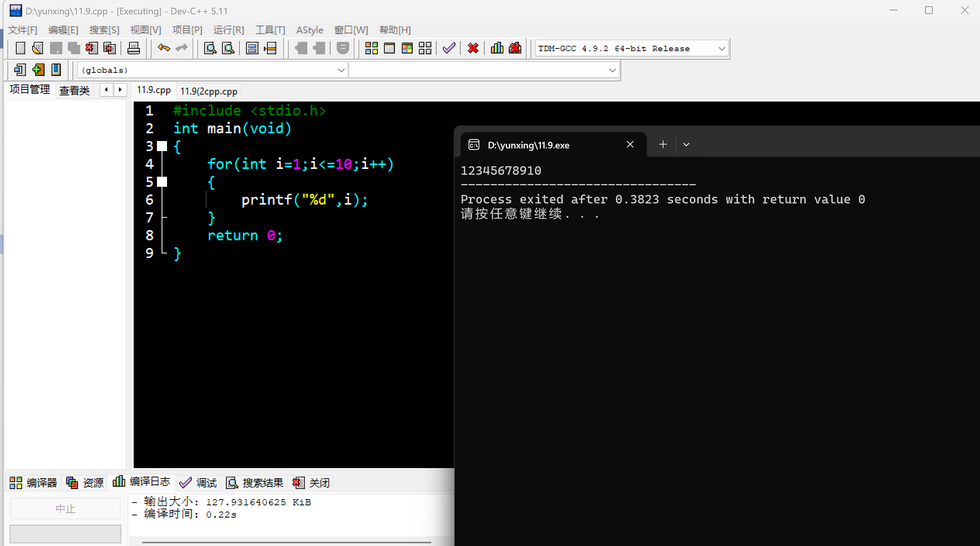The height and width of the screenshot is (546, 980).
Task: Click the Undo arrow icon
Action: [164, 48]
